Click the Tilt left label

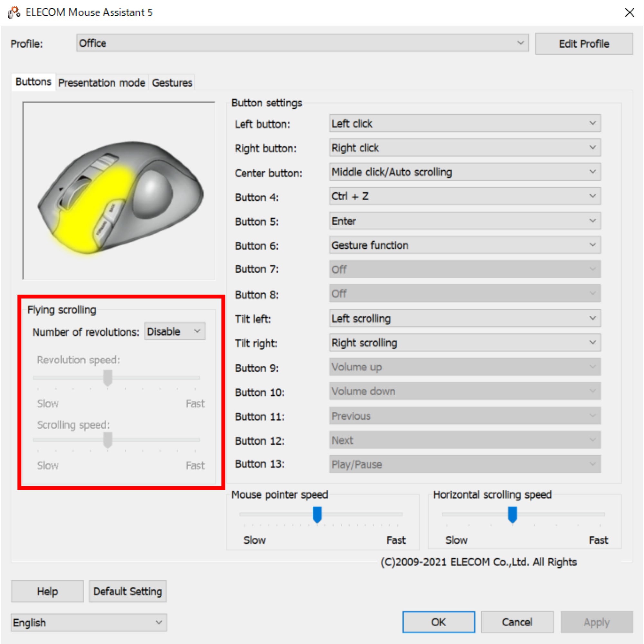tap(253, 319)
